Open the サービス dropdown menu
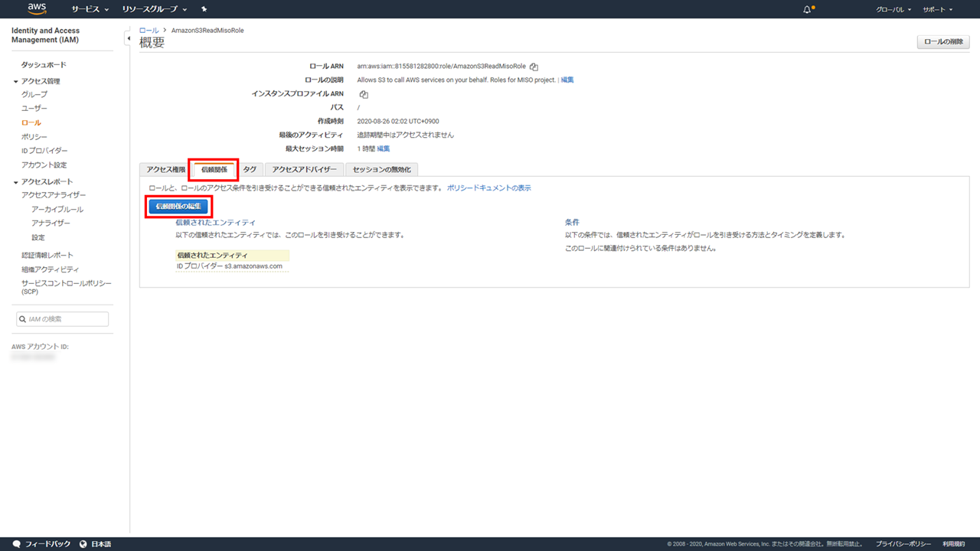 pos(90,9)
